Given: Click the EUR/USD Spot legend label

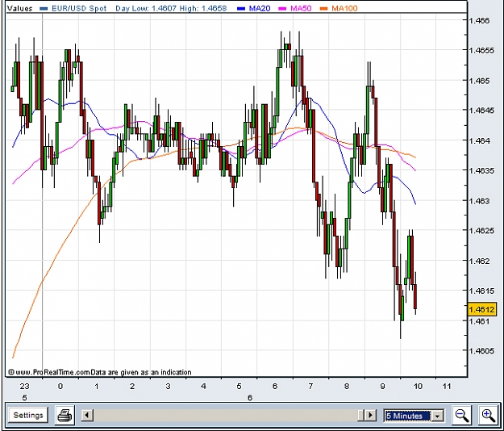Looking at the screenshot, I should (x=79, y=8).
